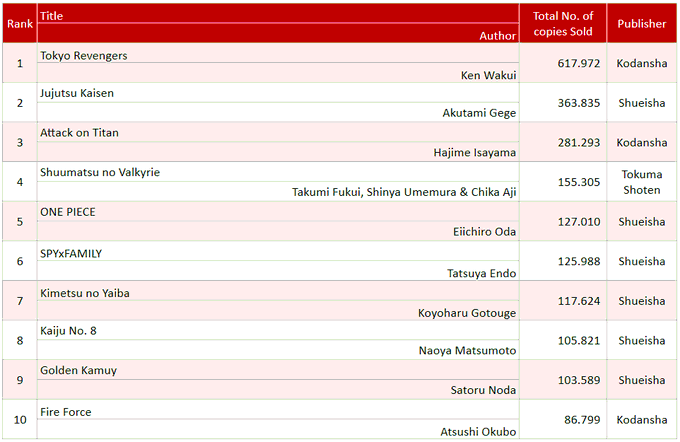Click Kodansha in the Tokyo Revengers row
The image size is (680, 442).
point(642,63)
